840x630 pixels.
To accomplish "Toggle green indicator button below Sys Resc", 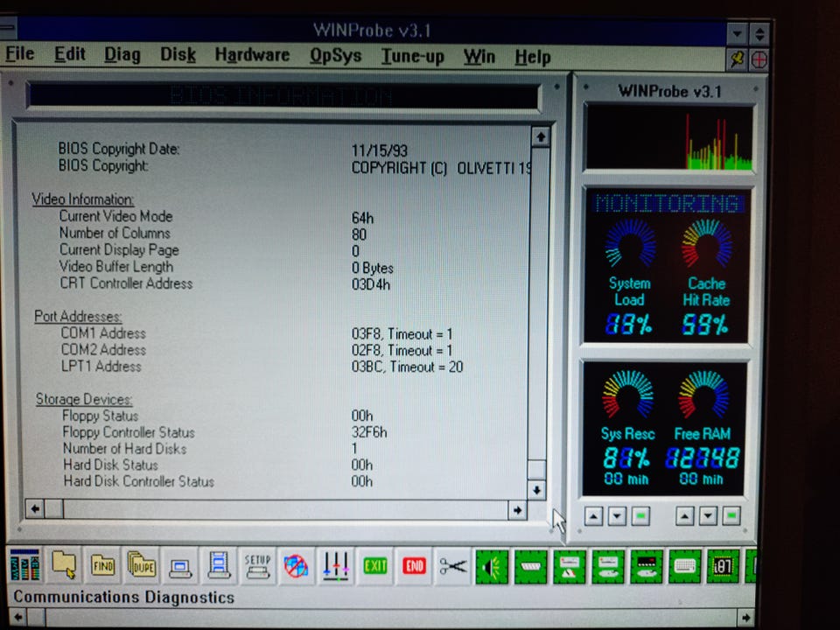I will 640,516.
